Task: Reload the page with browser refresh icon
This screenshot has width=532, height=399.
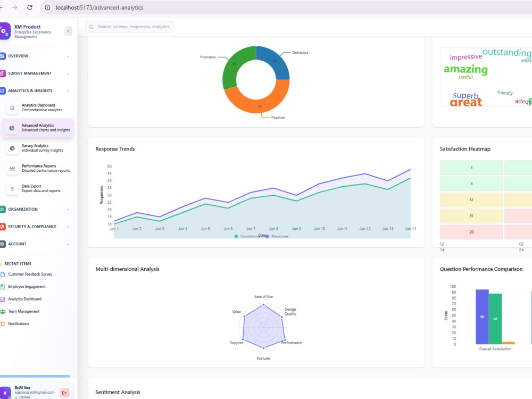Action: tap(30, 7)
